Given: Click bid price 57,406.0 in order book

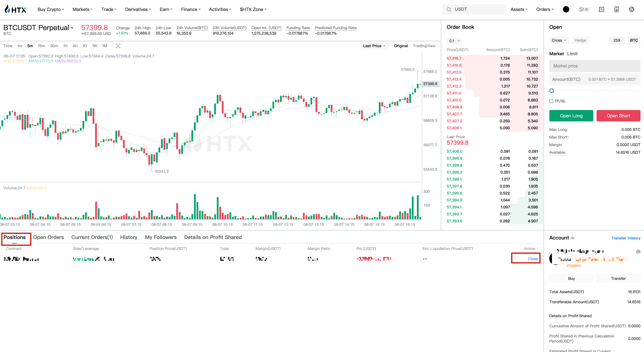Looking at the screenshot, I should pos(454,151).
